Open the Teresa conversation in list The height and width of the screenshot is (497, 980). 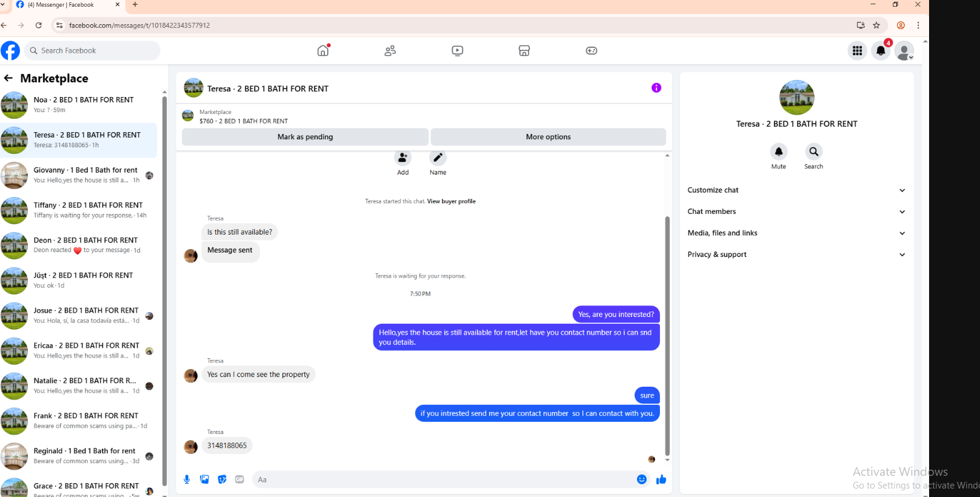pyautogui.click(x=79, y=140)
